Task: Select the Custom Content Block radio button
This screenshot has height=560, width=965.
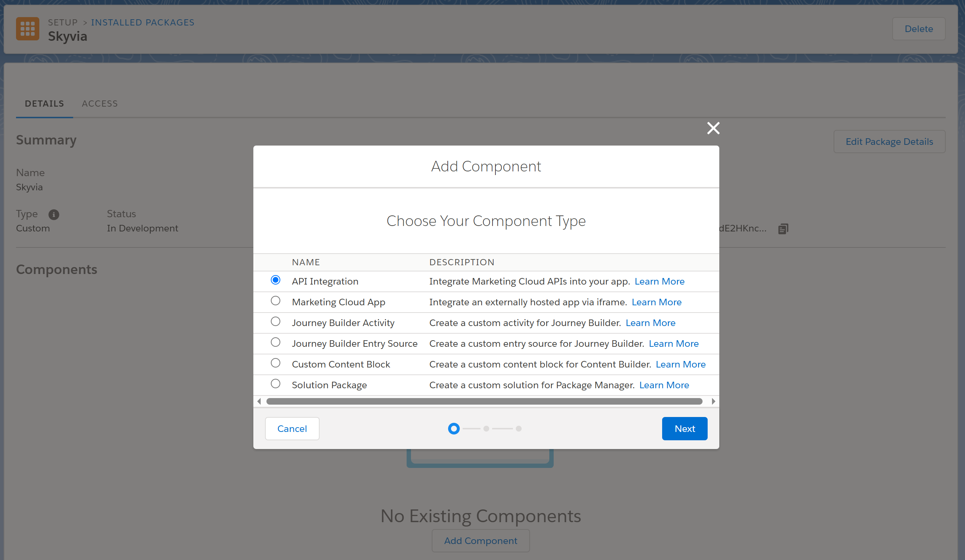Action: (x=275, y=363)
